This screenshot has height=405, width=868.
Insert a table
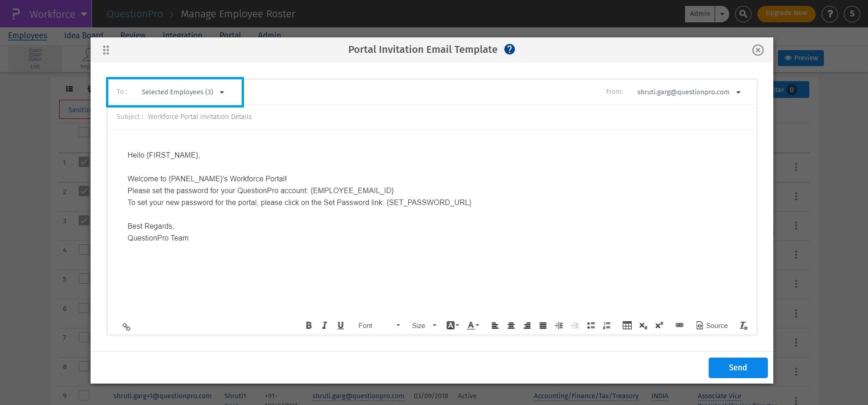click(627, 325)
